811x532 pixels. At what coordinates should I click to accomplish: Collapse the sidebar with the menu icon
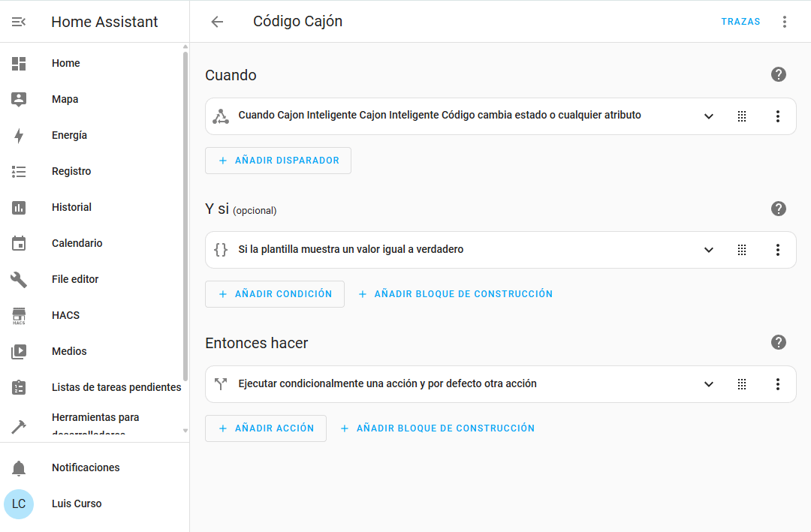point(19,22)
